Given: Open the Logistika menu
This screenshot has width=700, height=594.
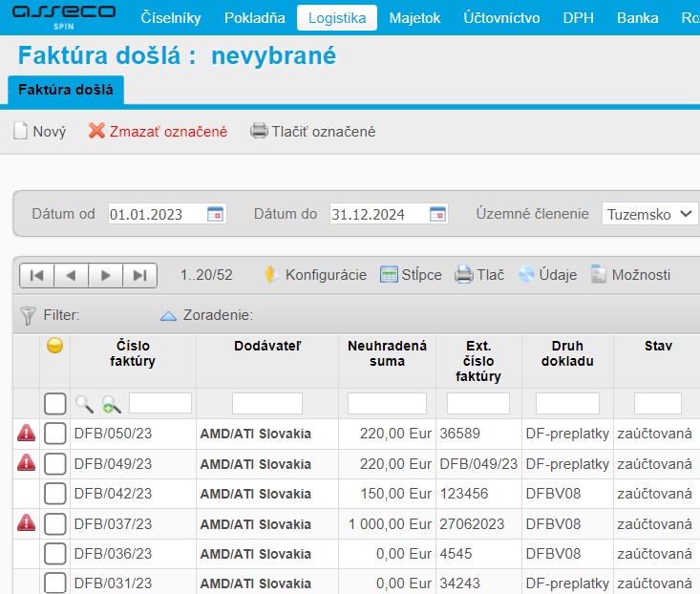Looking at the screenshot, I should coord(337,17).
